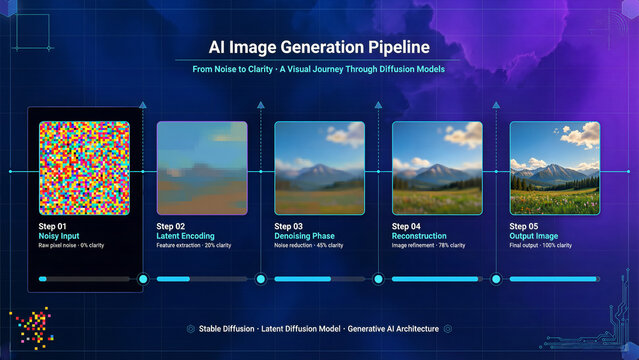Click the arrow marker above the Step 01 divider

point(143,105)
